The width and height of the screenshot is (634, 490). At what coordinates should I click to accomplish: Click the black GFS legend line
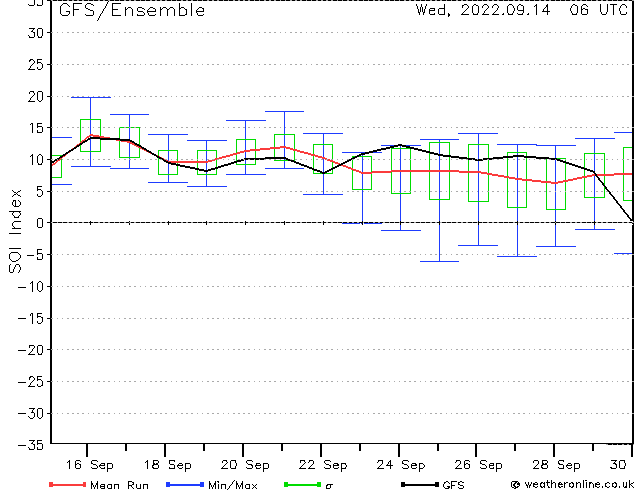pos(420,484)
